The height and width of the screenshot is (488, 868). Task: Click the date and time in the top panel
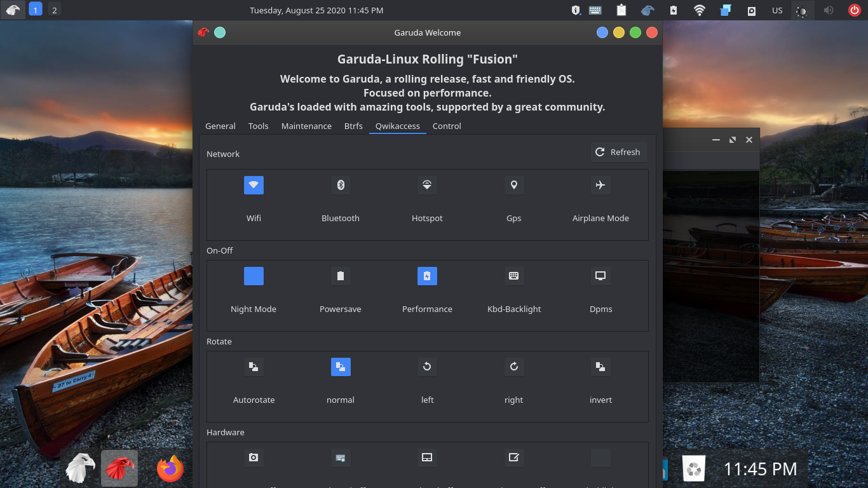click(316, 10)
